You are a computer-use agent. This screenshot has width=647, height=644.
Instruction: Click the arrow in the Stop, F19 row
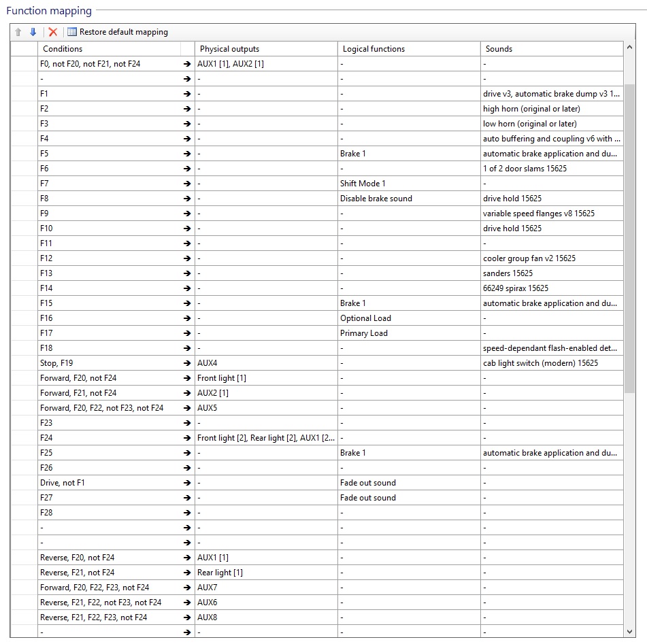point(187,363)
